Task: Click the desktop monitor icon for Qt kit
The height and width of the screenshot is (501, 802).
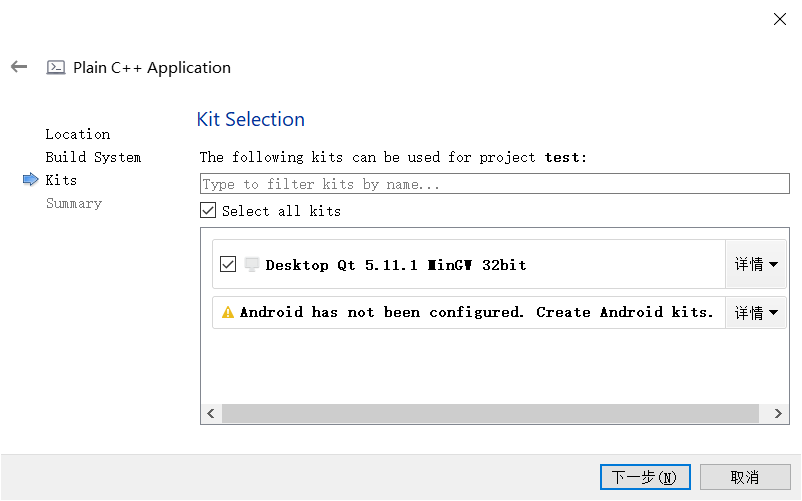Action: [x=252, y=264]
